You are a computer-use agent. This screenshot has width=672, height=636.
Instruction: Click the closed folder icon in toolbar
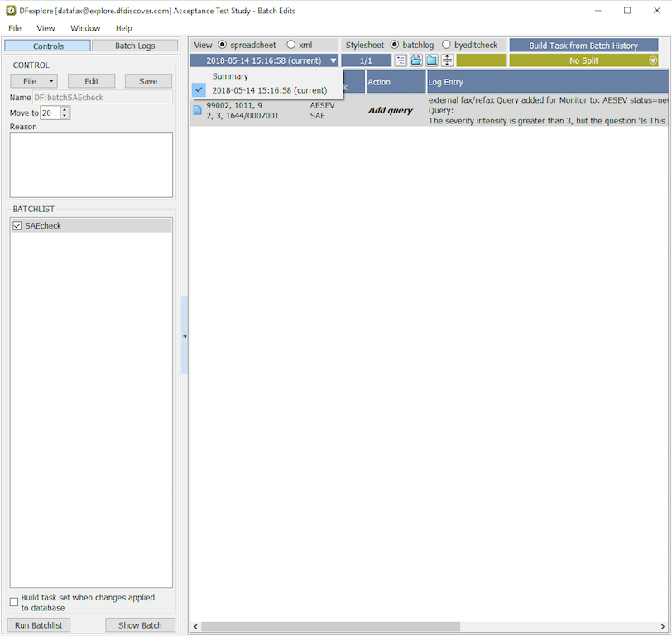[x=431, y=60]
